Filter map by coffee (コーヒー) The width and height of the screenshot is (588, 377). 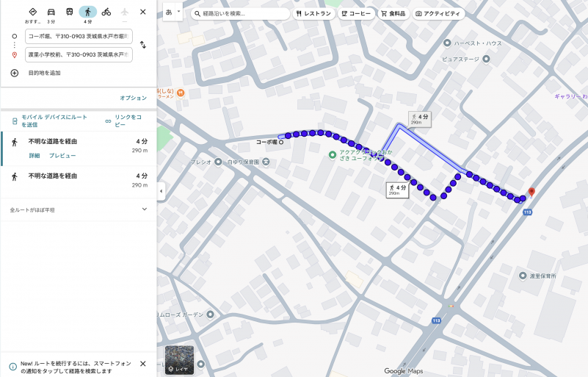(x=356, y=14)
